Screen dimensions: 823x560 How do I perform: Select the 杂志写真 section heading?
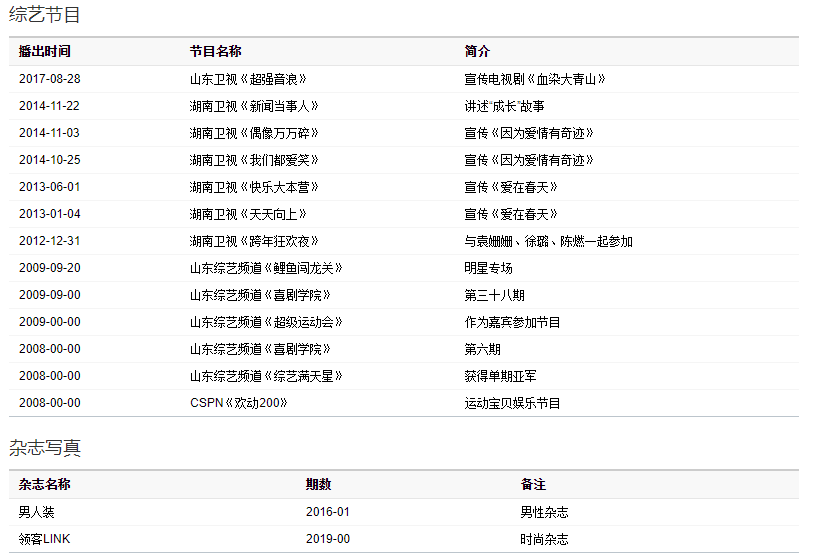(x=45, y=448)
